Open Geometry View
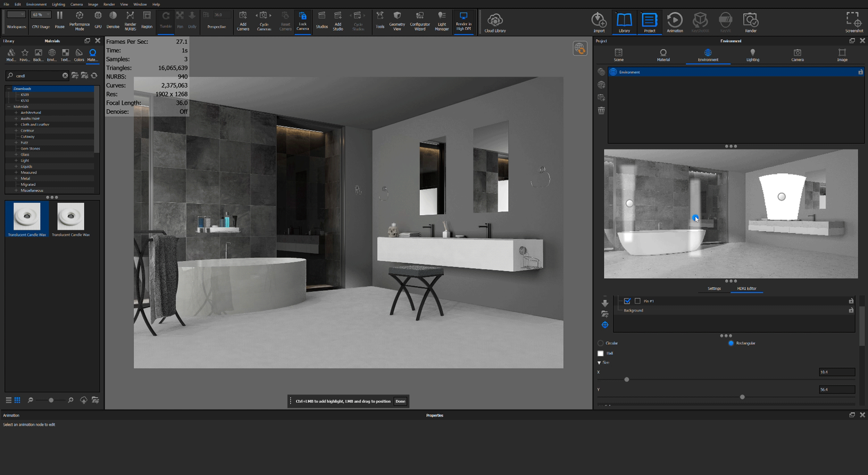This screenshot has height=475, width=868. point(397,22)
